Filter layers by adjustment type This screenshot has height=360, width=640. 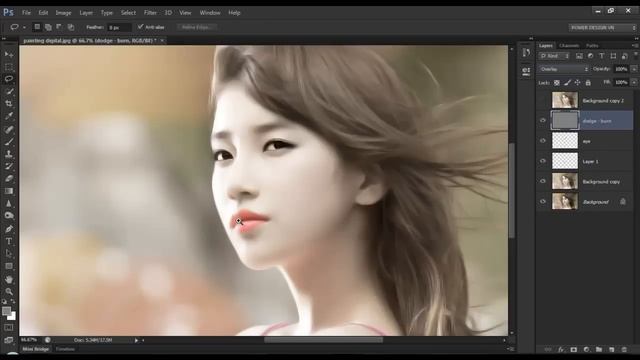[x=590, y=56]
